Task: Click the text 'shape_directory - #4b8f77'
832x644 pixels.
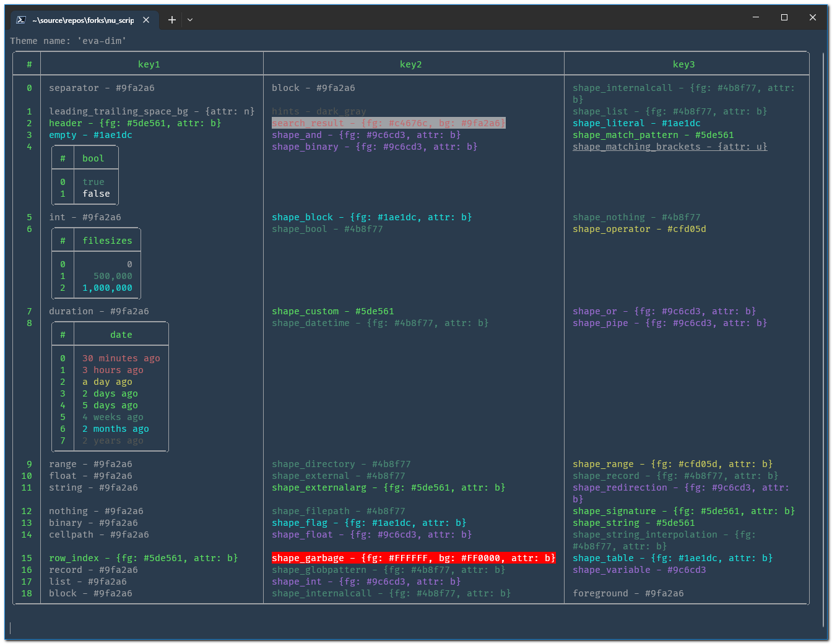Action: [341, 464]
